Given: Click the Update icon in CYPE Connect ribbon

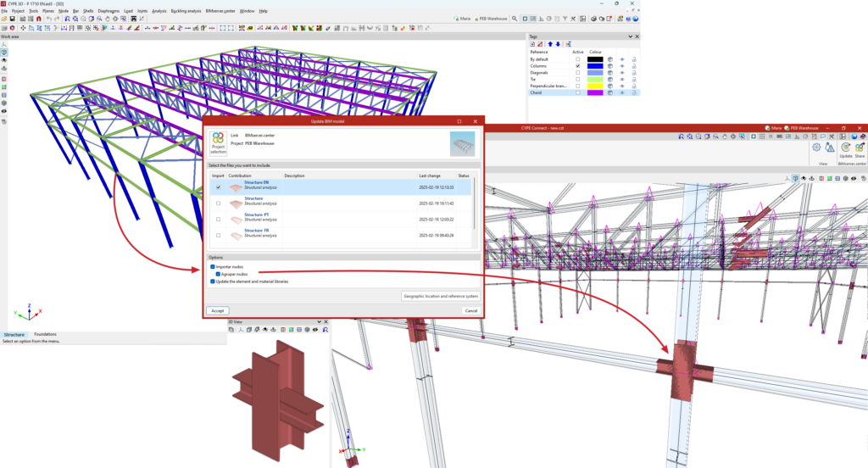Looking at the screenshot, I should (845, 149).
